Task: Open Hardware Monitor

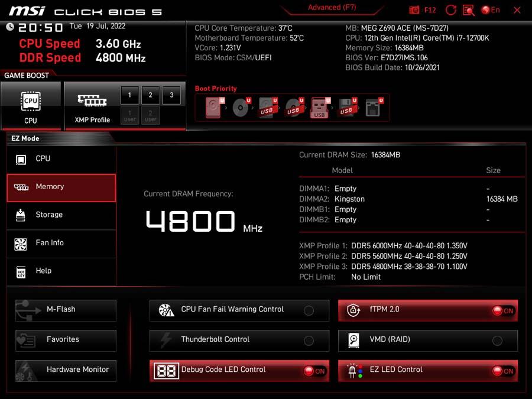Action: (66, 371)
